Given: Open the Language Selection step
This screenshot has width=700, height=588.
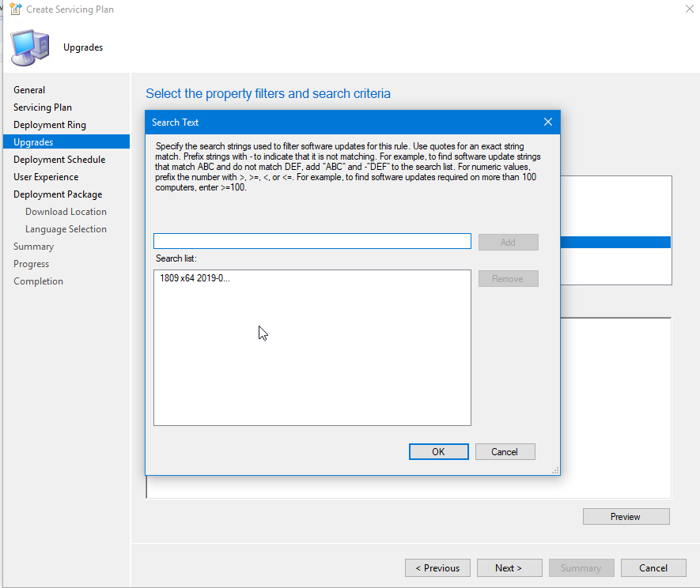Looking at the screenshot, I should tap(66, 229).
